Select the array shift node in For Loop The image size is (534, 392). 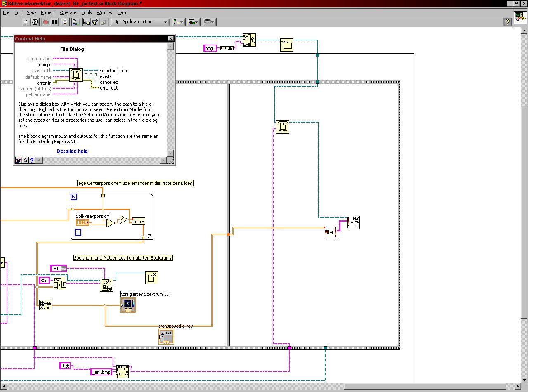click(x=139, y=222)
